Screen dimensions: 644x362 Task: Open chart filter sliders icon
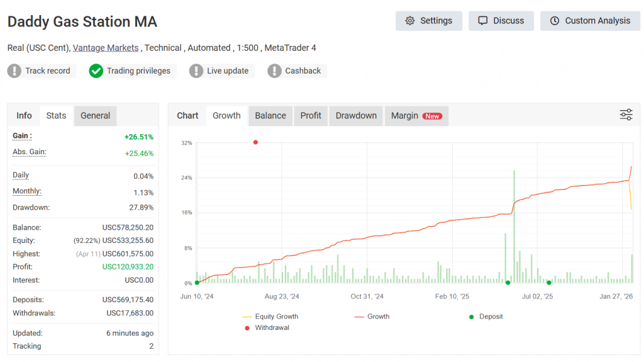point(626,115)
